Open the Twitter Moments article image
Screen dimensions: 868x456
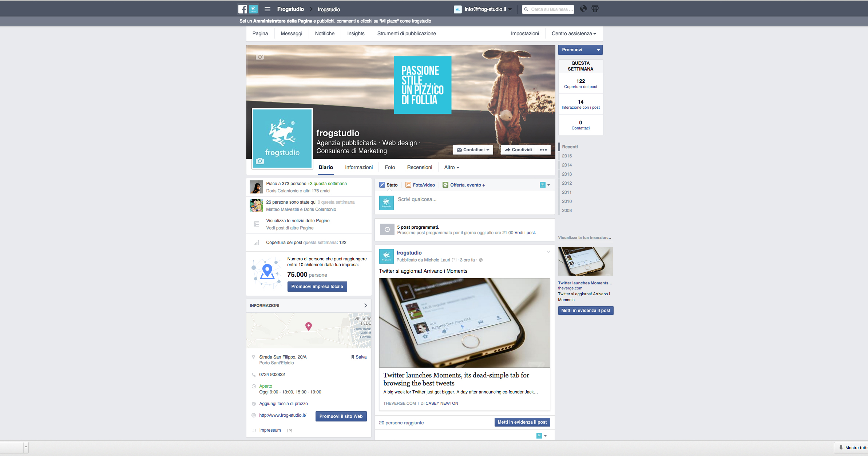[464, 323]
